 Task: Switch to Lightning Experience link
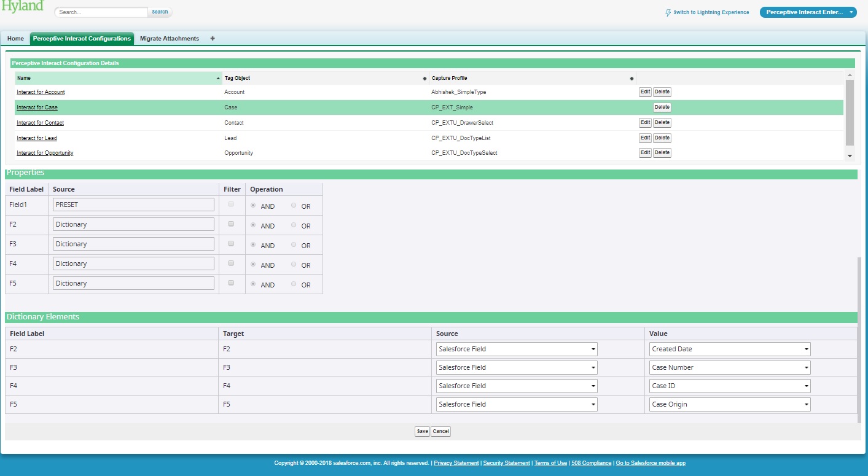(x=711, y=12)
